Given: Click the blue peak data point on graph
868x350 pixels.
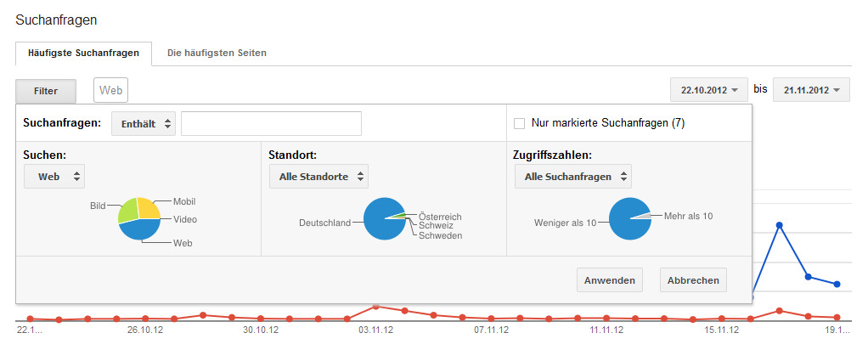Looking at the screenshot, I should coord(779,225).
